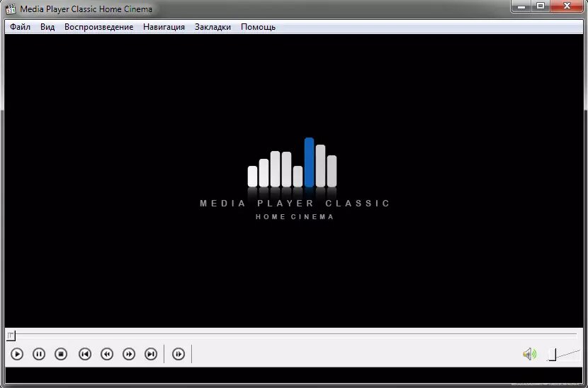Click the Play button
The width and height of the screenshot is (588, 388).
pyautogui.click(x=17, y=354)
